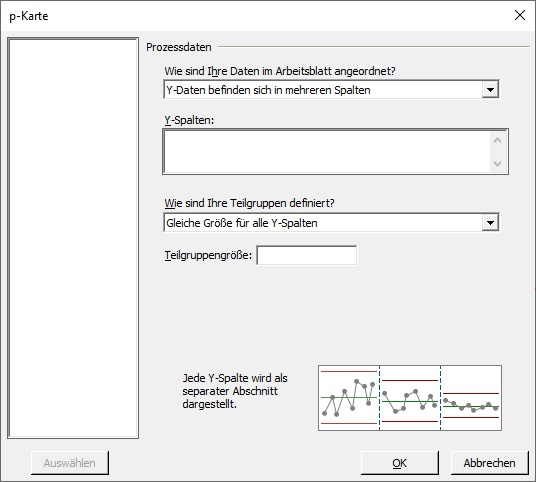Click the 'Gleiche Größe für alle Y-Spalten' combo box
The height and width of the screenshot is (482, 536).
coord(331,223)
